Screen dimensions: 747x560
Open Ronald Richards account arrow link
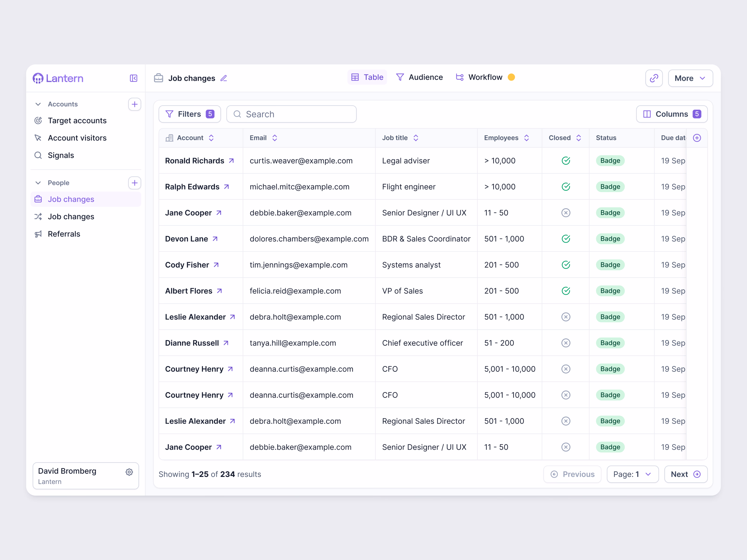point(231,161)
